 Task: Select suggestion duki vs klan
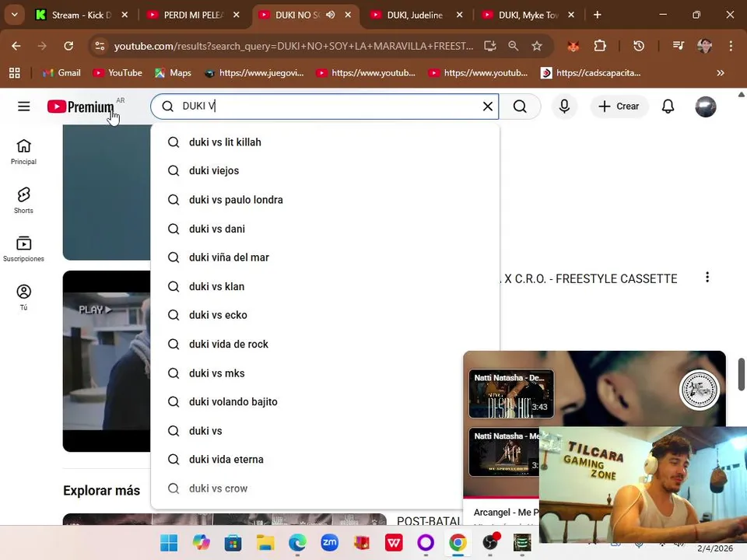[325, 286]
